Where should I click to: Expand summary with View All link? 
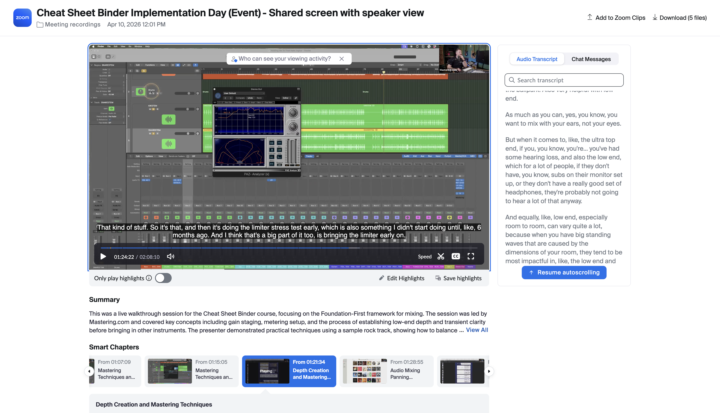coord(477,330)
